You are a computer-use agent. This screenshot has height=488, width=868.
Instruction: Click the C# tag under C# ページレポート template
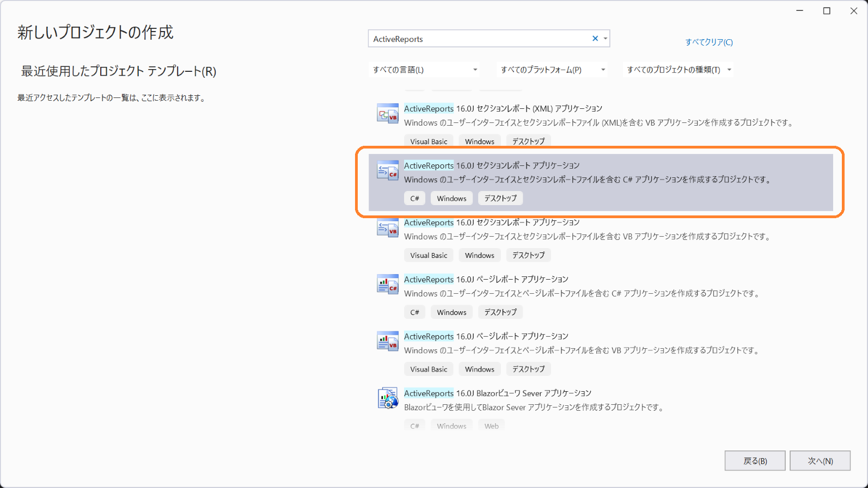(x=414, y=312)
